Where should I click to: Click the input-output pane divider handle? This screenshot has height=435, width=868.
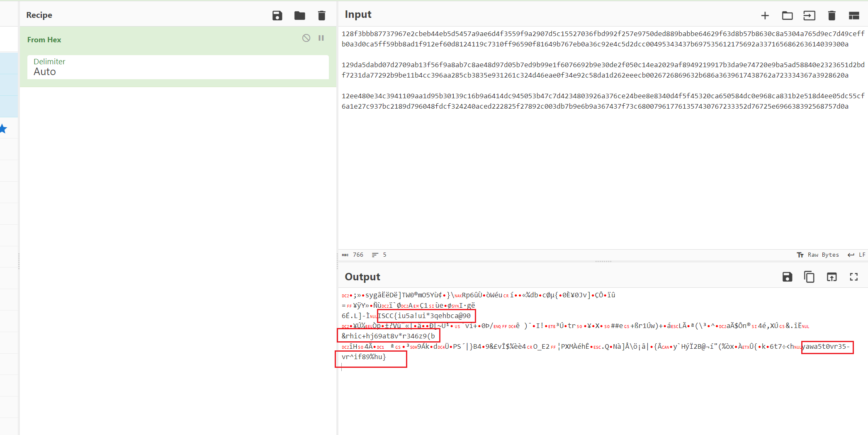(603, 262)
